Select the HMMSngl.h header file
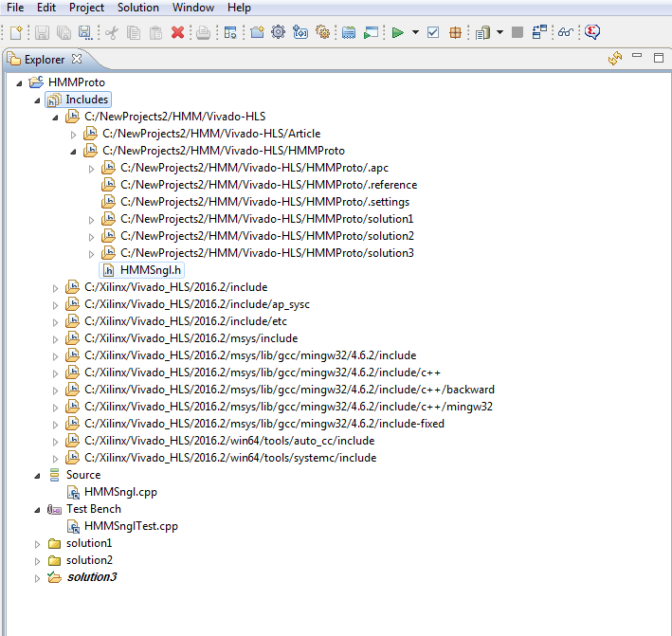The height and width of the screenshot is (636, 672). point(142,270)
